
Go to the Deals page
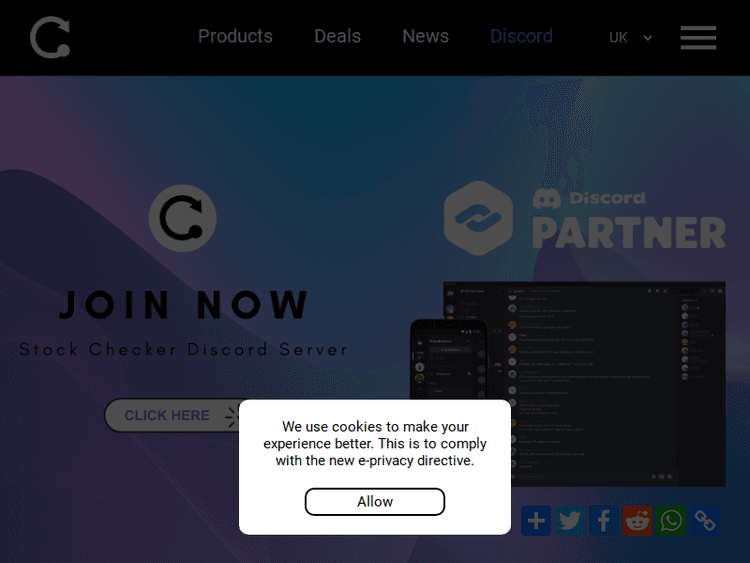click(x=337, y=36)
